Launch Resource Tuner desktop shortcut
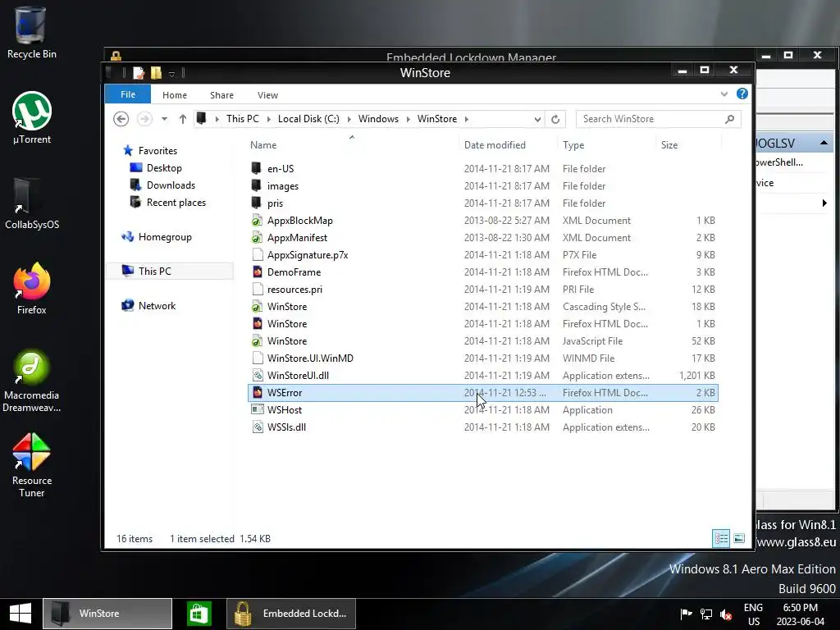 32,465
